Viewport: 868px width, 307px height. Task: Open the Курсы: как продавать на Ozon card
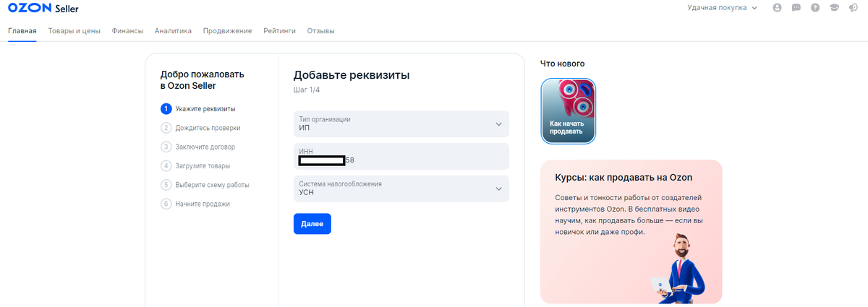pos(631,231)
